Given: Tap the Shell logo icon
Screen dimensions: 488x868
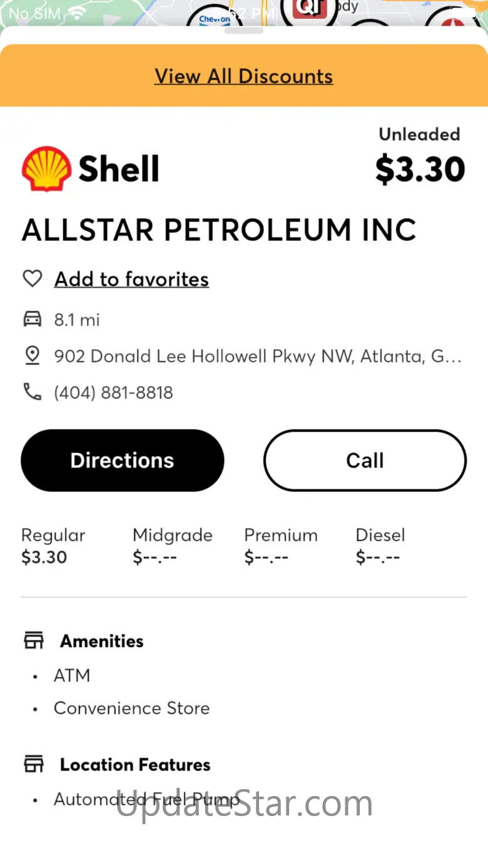Looking at the screenshot, I should [x=46, y=168].
